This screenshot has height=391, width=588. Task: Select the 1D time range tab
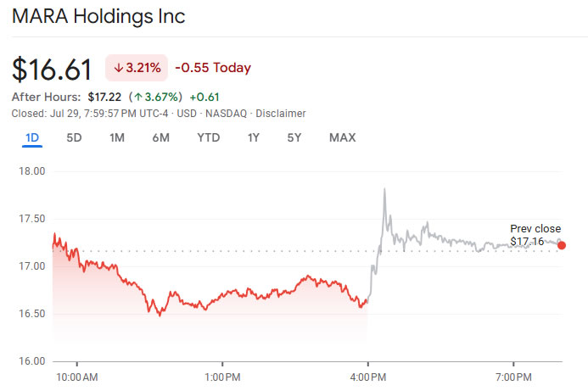pyautogui.click(x=32, y=137)
